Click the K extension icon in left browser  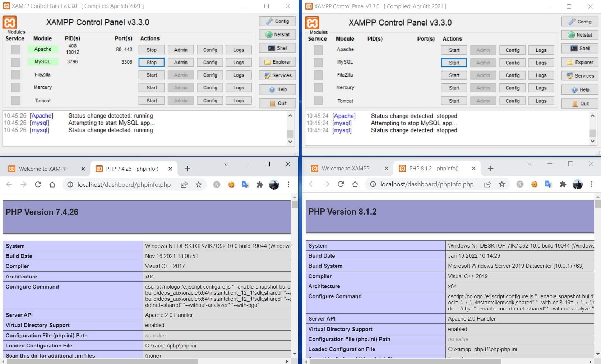point(217,184)
